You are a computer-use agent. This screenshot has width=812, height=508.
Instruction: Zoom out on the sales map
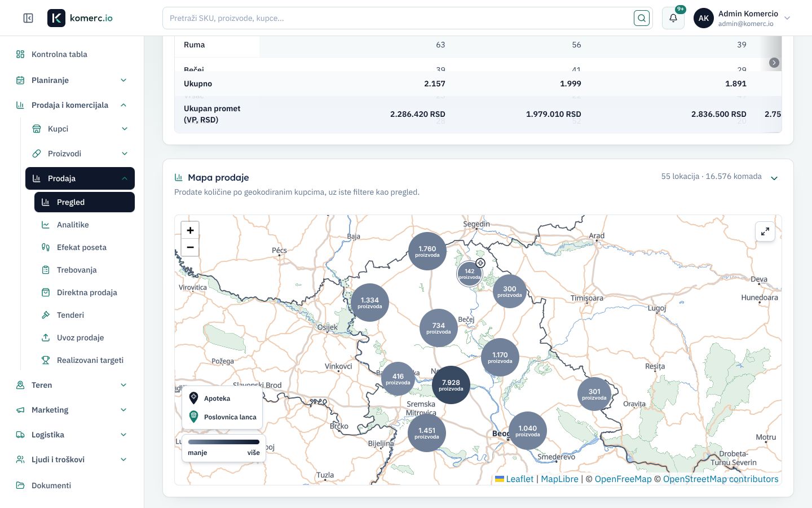click(x=190, y=247)
